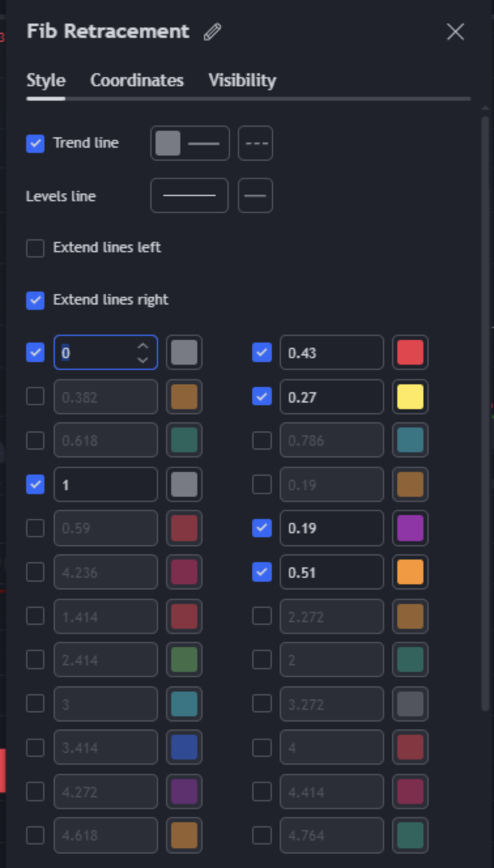Click the pencil rename icon beside title
494x868 pixels.
point(212,32)
